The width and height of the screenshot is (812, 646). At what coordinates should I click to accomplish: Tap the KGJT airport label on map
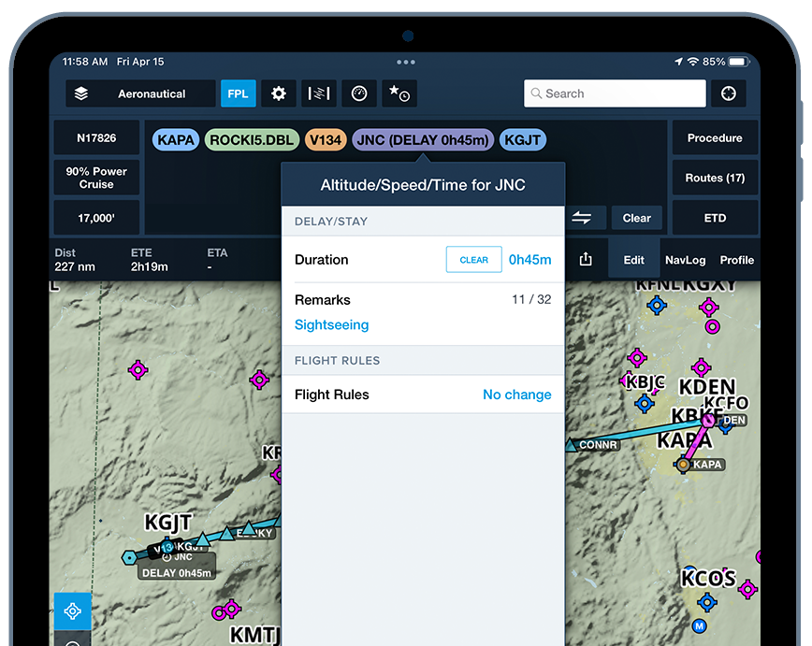click(x=168, y=523)
